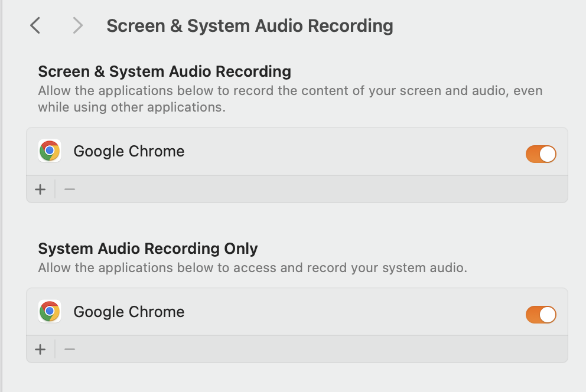Click blank space in the upper Google Chrome row
Viewport: 586px width, 392px height.
pos(354,152)
